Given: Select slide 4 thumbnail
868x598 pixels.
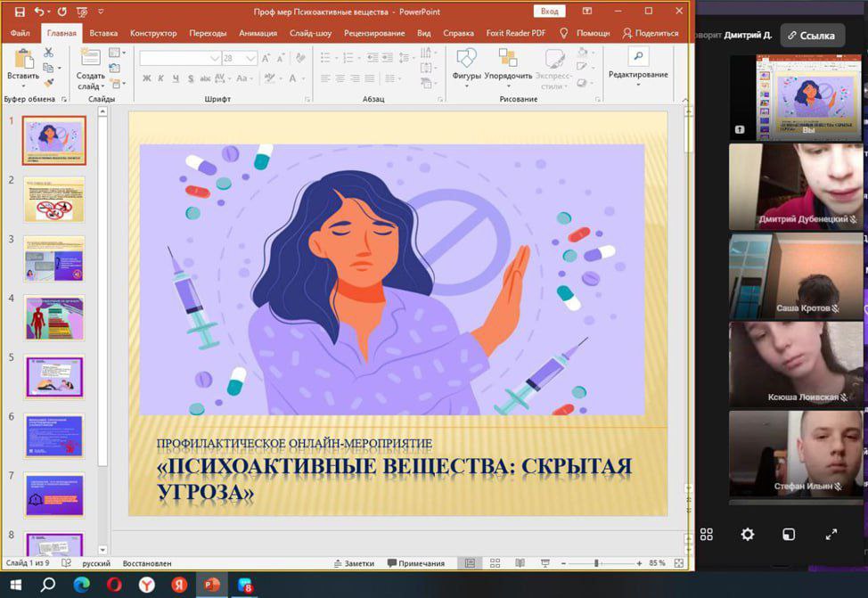Looking at the screenshot, I should (x=53, y=318).
